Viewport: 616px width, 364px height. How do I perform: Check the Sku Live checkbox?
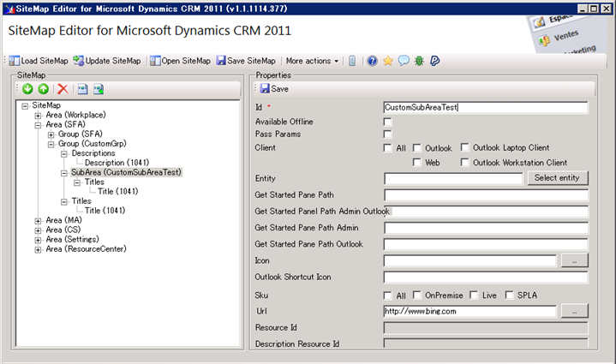click(x=474, y=295)
